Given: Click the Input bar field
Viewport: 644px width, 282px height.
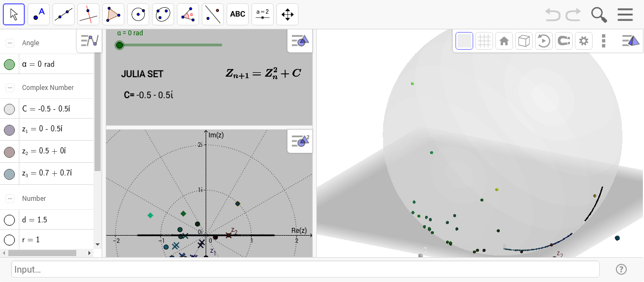Looking at the screenshot, I should 305,270.
